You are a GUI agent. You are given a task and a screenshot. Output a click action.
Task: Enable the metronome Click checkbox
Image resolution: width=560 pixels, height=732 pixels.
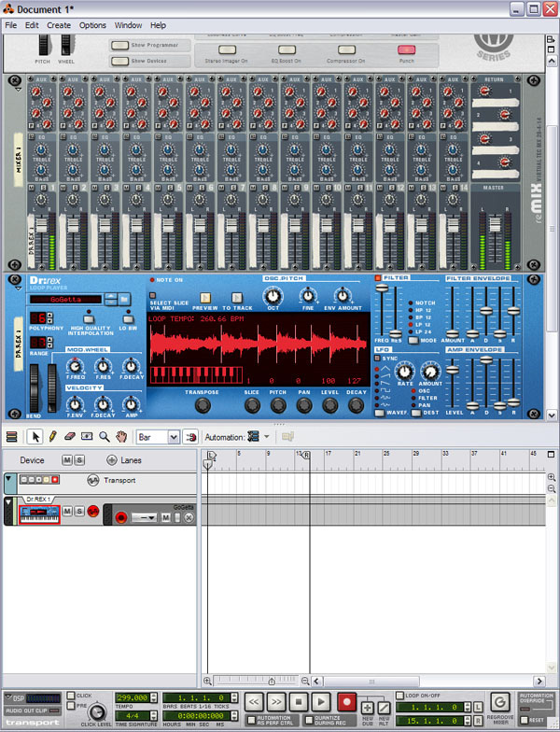click(71, 696)
